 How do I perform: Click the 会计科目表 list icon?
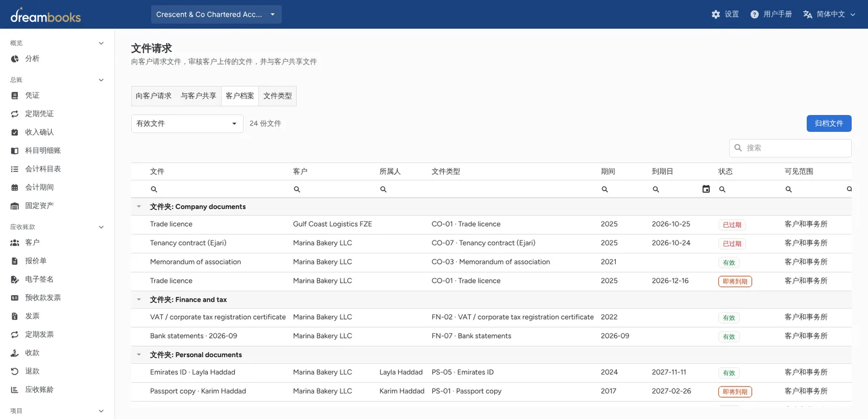[x=15, y=169]
